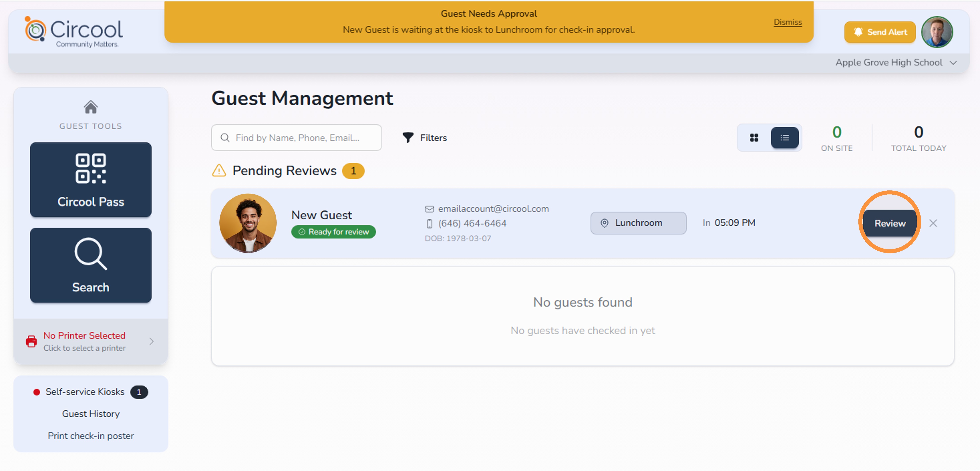Click the No guests found message
980x471 pixels.
582,302
